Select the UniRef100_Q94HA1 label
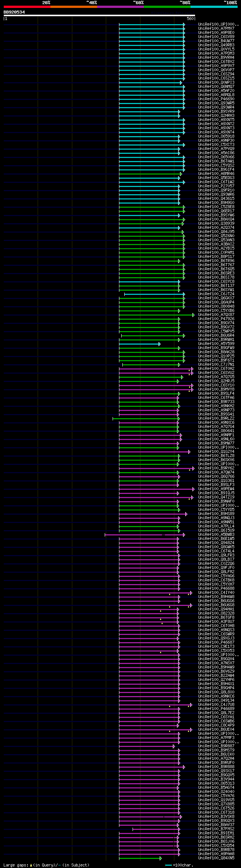The height and width of the screenshot is (868, 241). coord(216,609)
